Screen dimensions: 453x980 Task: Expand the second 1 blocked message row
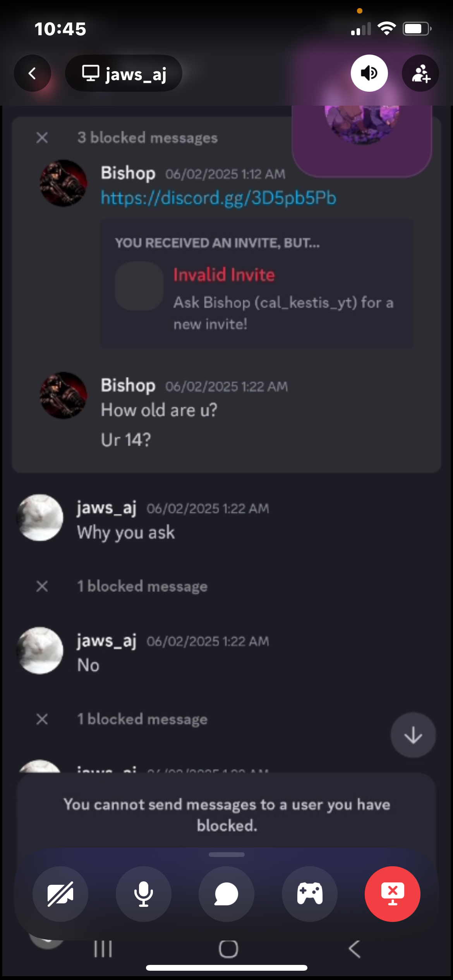coord(142,719)
